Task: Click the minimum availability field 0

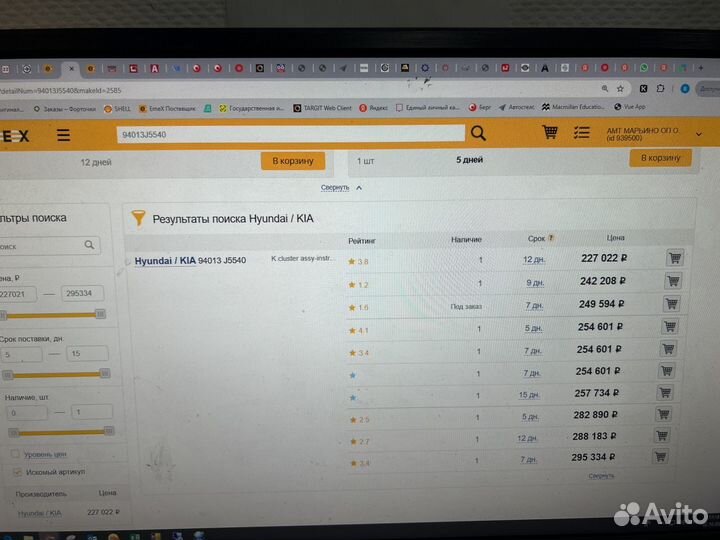Action: click(27, 413)
